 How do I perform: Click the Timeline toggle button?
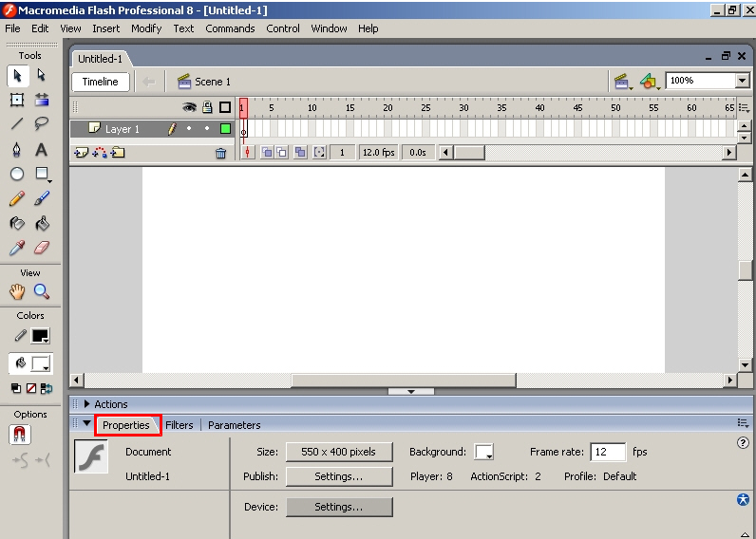point(101,82)
